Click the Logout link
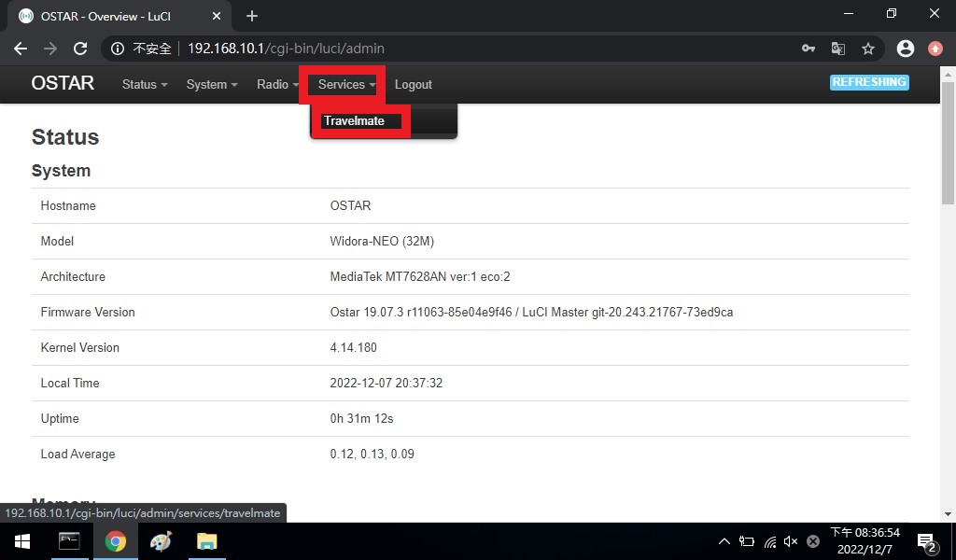956x560 pixels. [x=414, y=85]
